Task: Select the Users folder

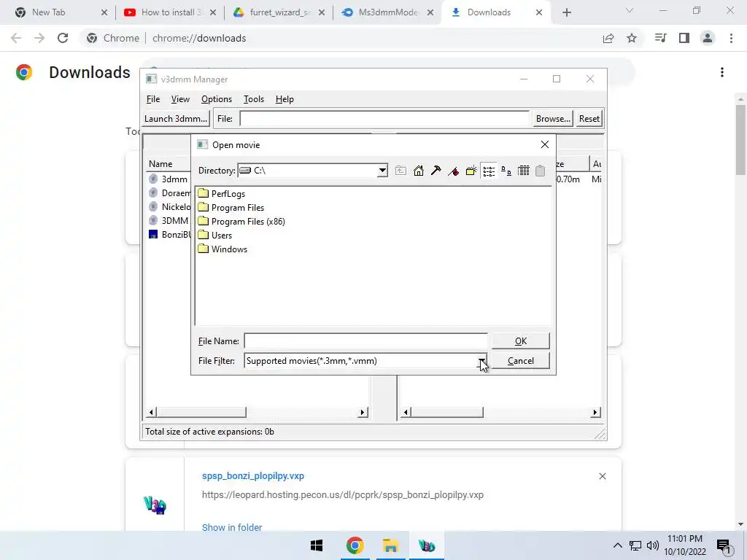Action: (x=215, y=236)
